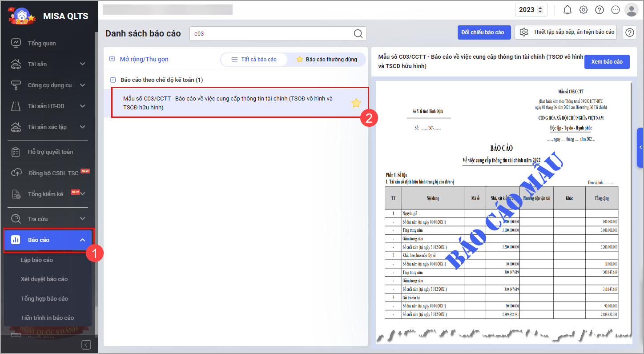Toggle favorite star on Mẫu số C03/CCTT
The image size is (644, 354).
coord(356,103)
